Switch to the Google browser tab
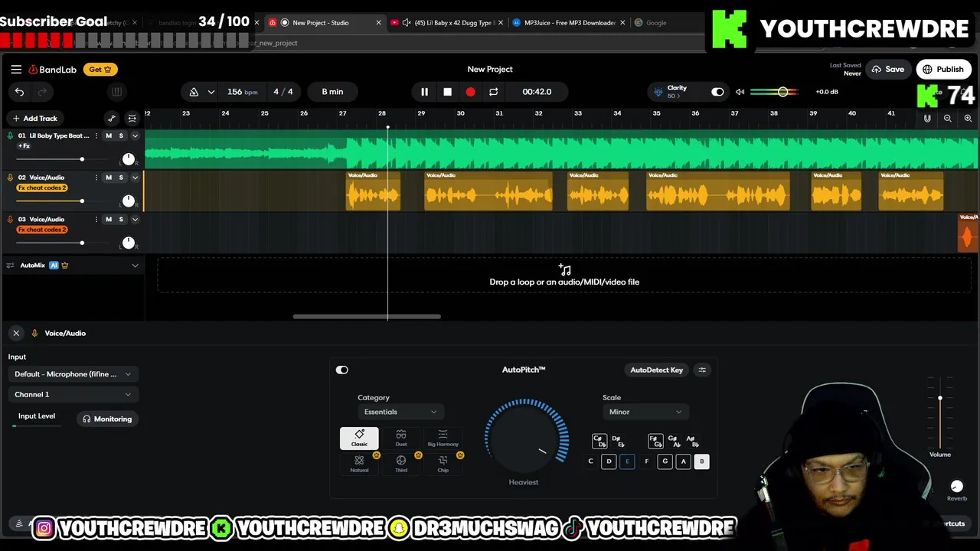The image size is (980, 551). click(x=656, y=23)
